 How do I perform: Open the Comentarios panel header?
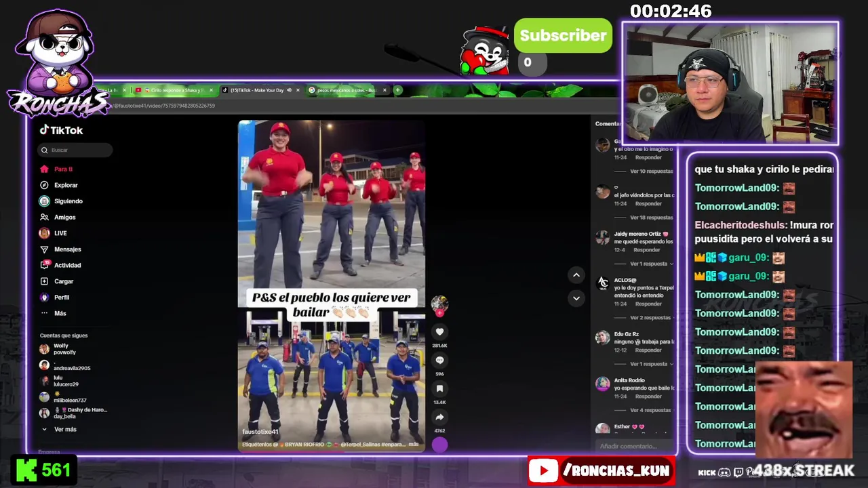point(608,123)
